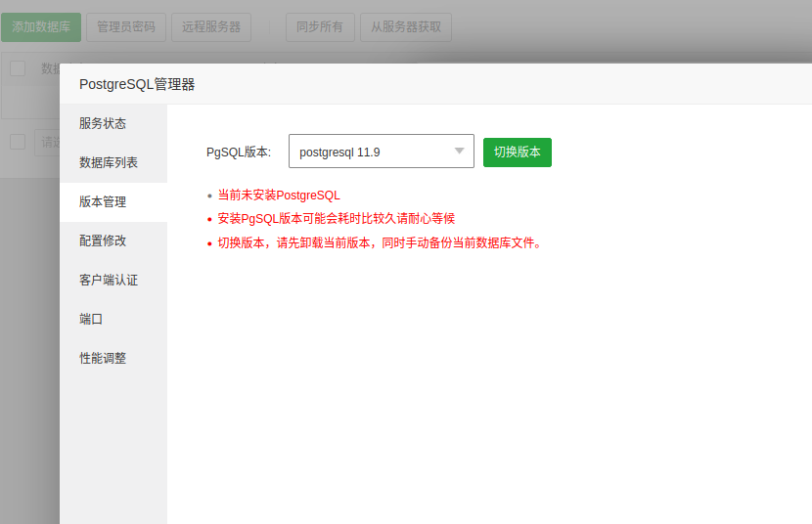Switch to 数据库列表 tab
Image resolution: width=812 pixels, height=524 pixels.
point(113,162)
